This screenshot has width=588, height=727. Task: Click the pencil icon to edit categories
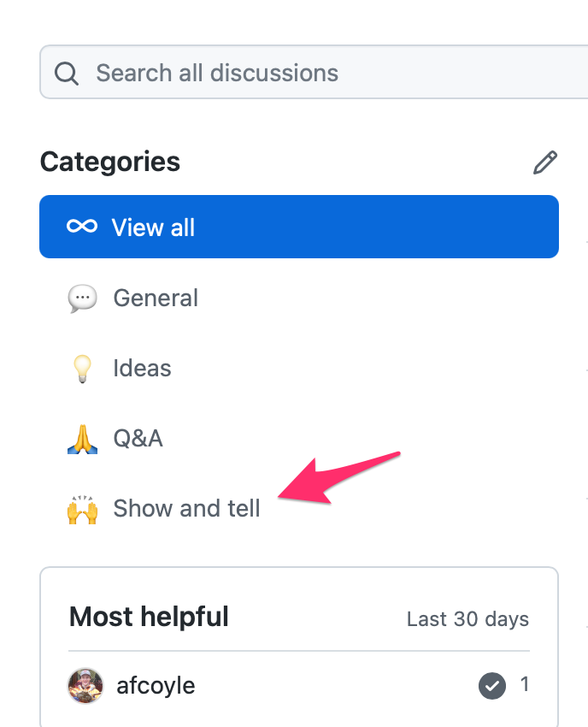pyautogui.click(x=545, y=163)
